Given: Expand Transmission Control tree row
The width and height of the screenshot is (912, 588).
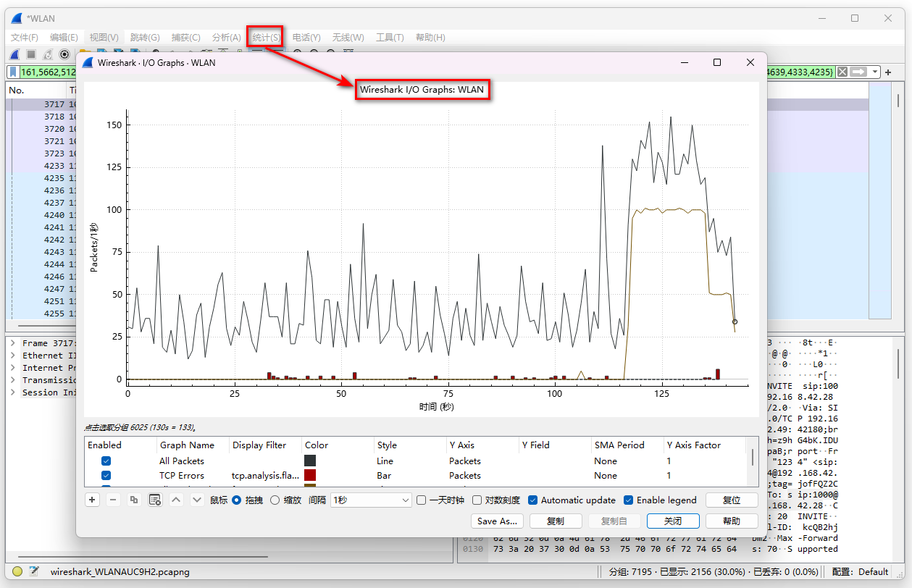Looking at the screenshot, I should click(13, 380).
